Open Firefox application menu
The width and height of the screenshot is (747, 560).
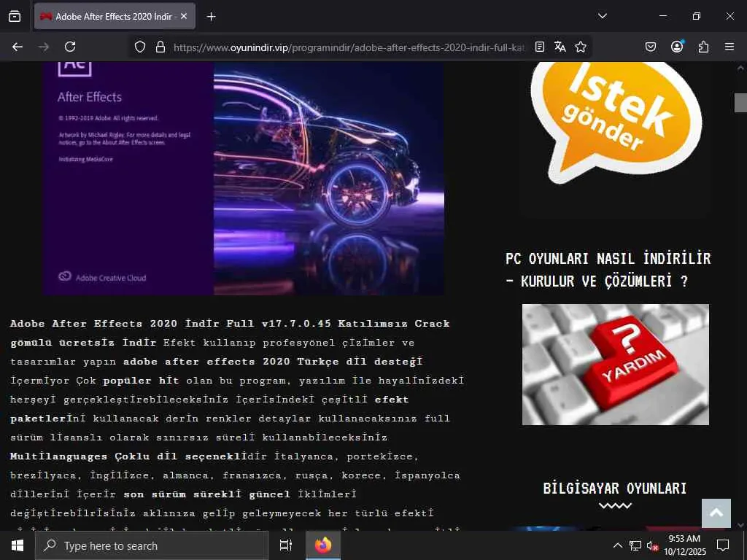click(x=729, y=47)
